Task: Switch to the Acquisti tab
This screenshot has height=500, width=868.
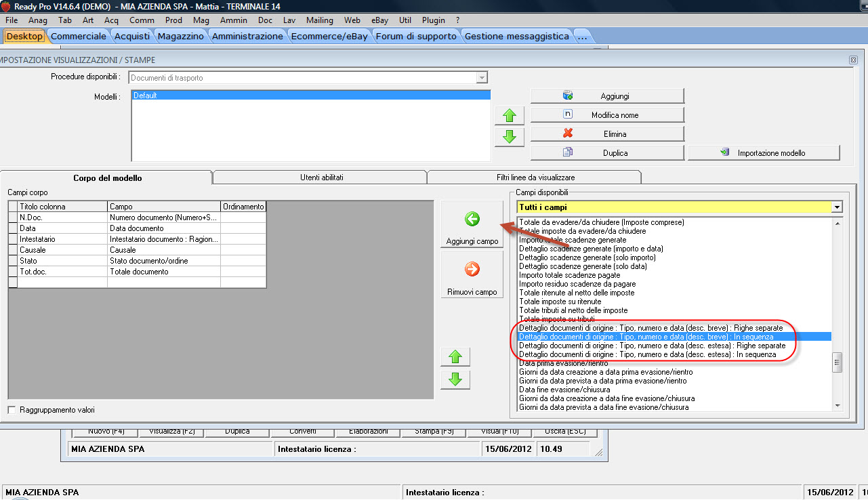Action: point(132,36)
